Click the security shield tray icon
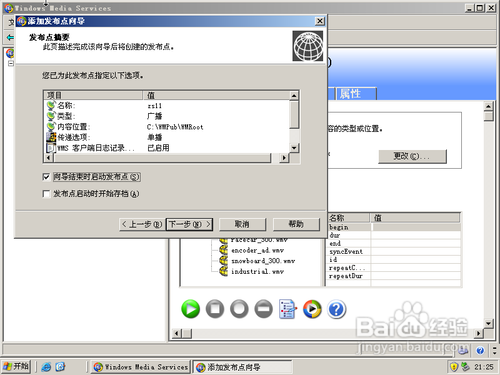Viewport: 500px width, 375px height. [454, 367]
